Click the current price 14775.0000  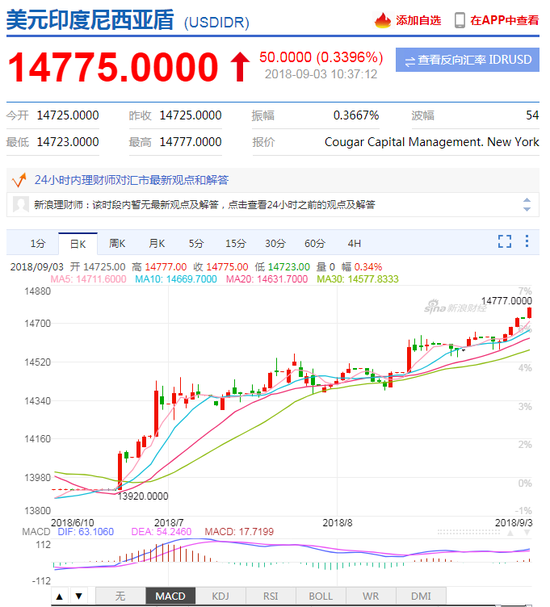click(x=113, y=67)
